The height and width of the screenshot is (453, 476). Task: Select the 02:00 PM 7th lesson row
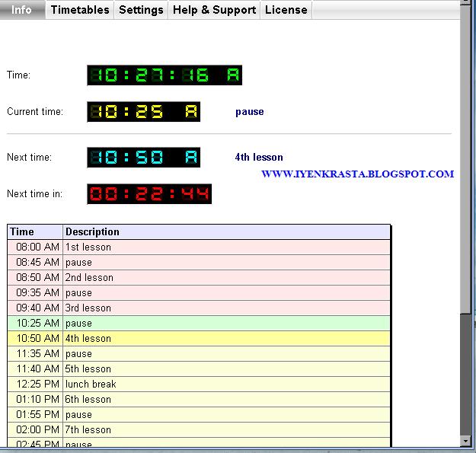(x=199, y=429)
